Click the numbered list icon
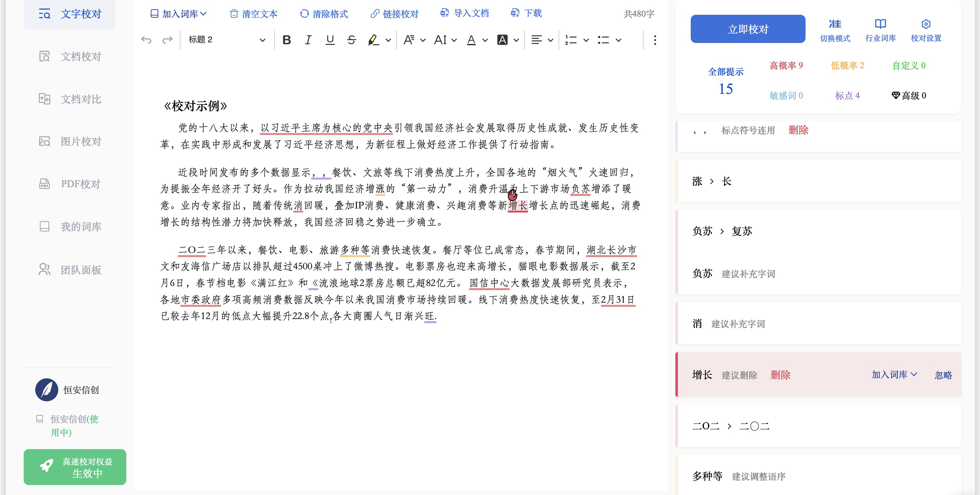This screenshot has height=495, width=980. (571, 40)
